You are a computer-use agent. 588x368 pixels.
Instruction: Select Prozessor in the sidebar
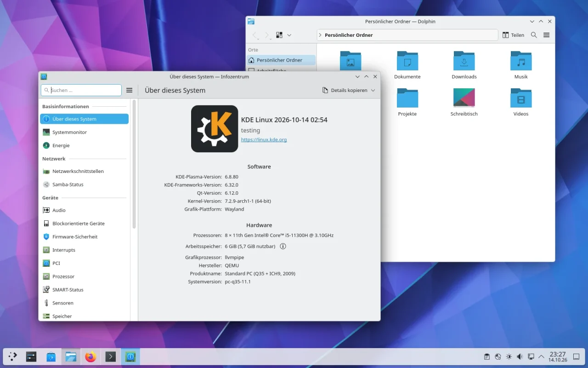click(84, 276)
